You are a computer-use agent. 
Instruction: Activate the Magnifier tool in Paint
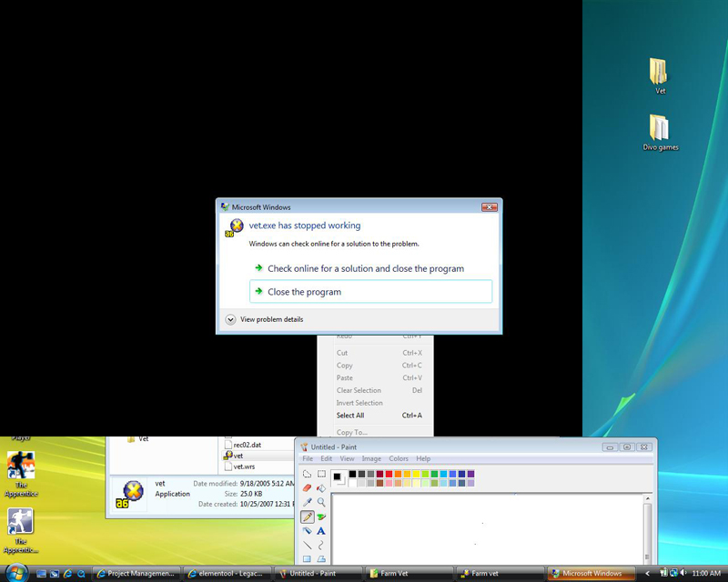pos(321,502)
